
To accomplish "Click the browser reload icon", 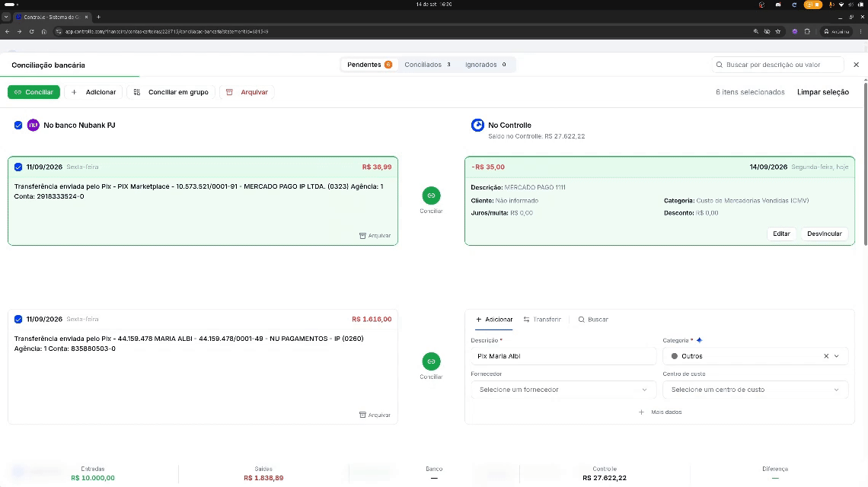I will point(31,31).
